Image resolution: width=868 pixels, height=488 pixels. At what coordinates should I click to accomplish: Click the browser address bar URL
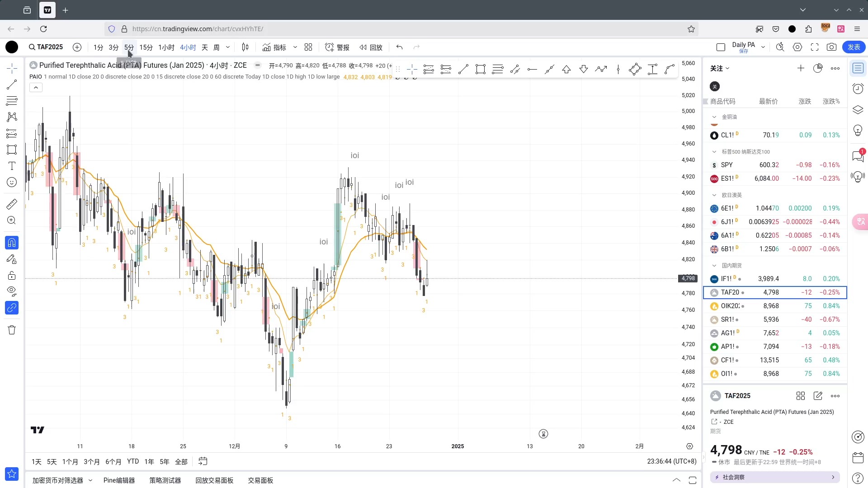point(198,29)
